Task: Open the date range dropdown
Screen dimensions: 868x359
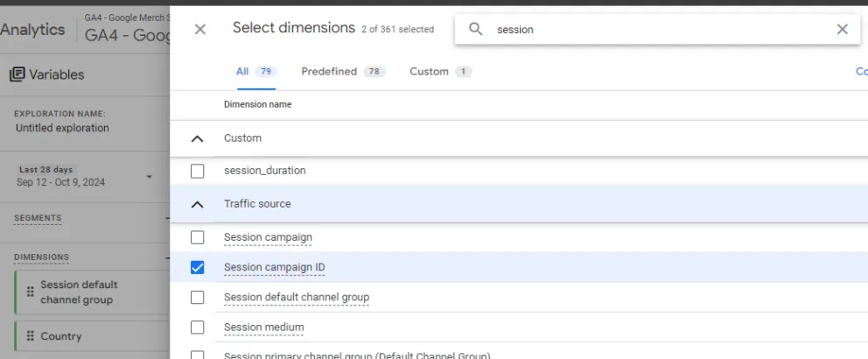Action: click(x=149, y=176)
